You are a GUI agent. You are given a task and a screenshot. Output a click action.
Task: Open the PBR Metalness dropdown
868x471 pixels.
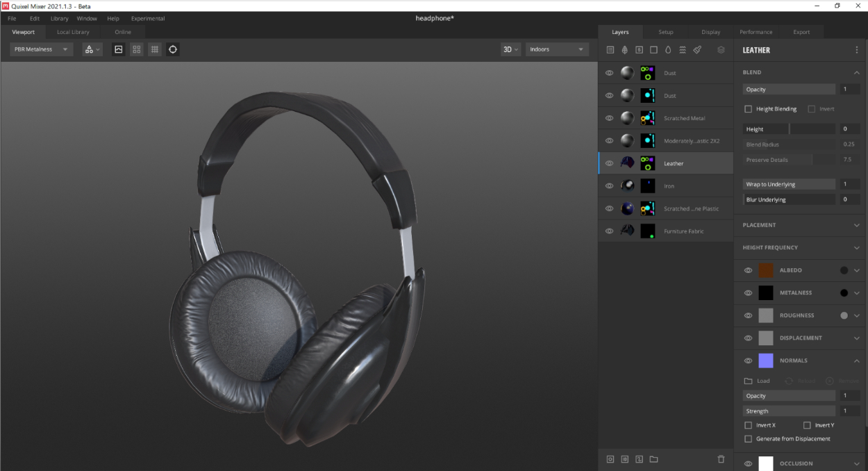click(42, 49)
